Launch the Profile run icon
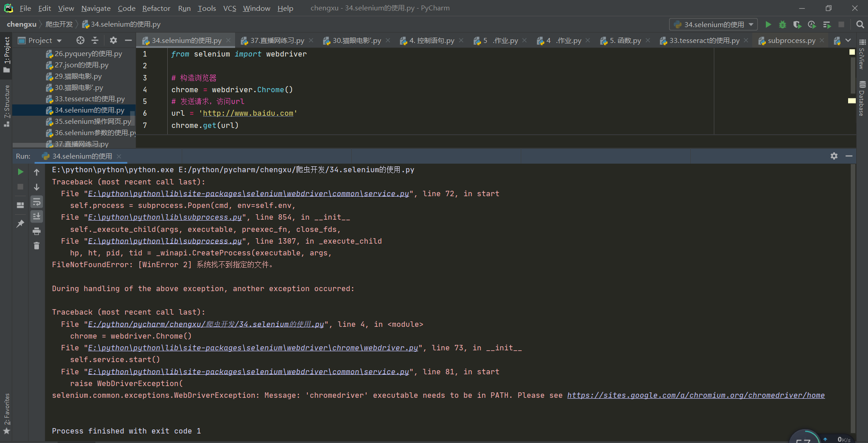The height and width of the screenshot is (443, 868). (812, 24)
